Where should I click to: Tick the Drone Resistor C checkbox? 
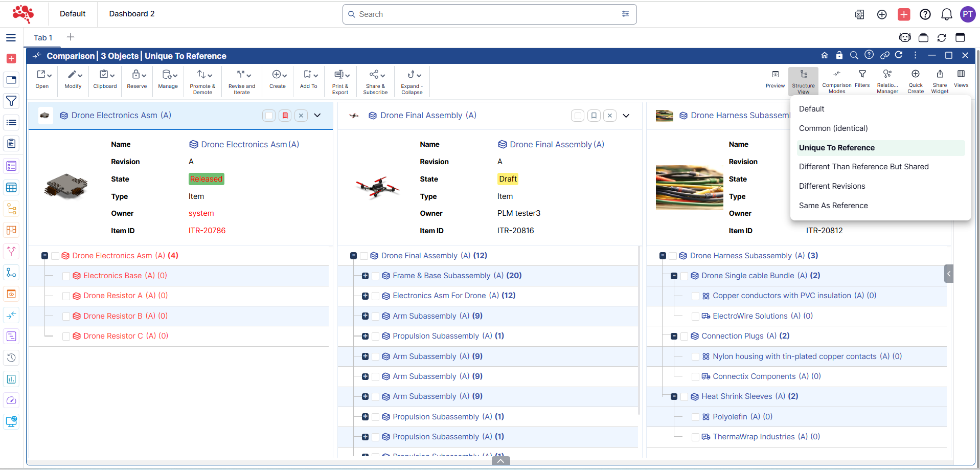coord(66,337)
